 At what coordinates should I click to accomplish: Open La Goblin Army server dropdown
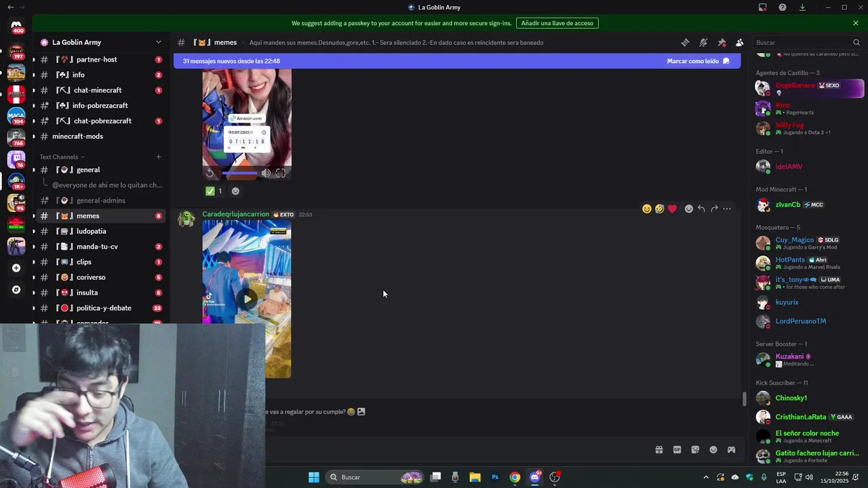(159, 42)
